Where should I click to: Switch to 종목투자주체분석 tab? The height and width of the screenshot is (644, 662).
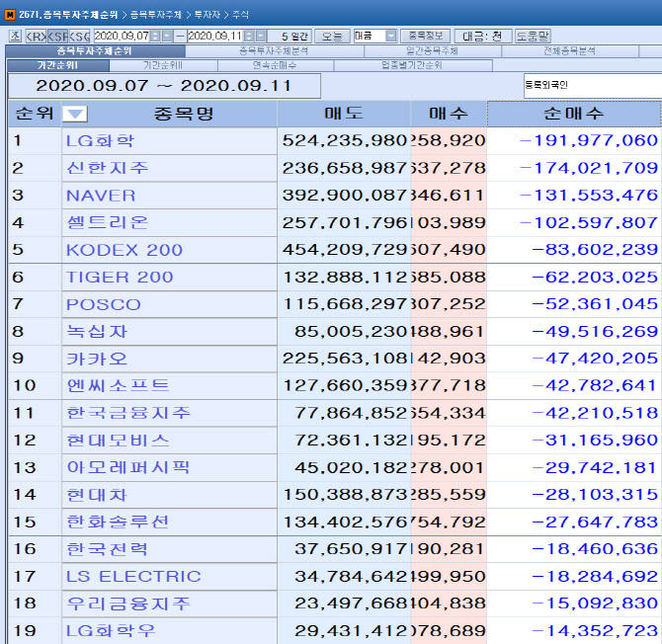[x=275, y=51]
